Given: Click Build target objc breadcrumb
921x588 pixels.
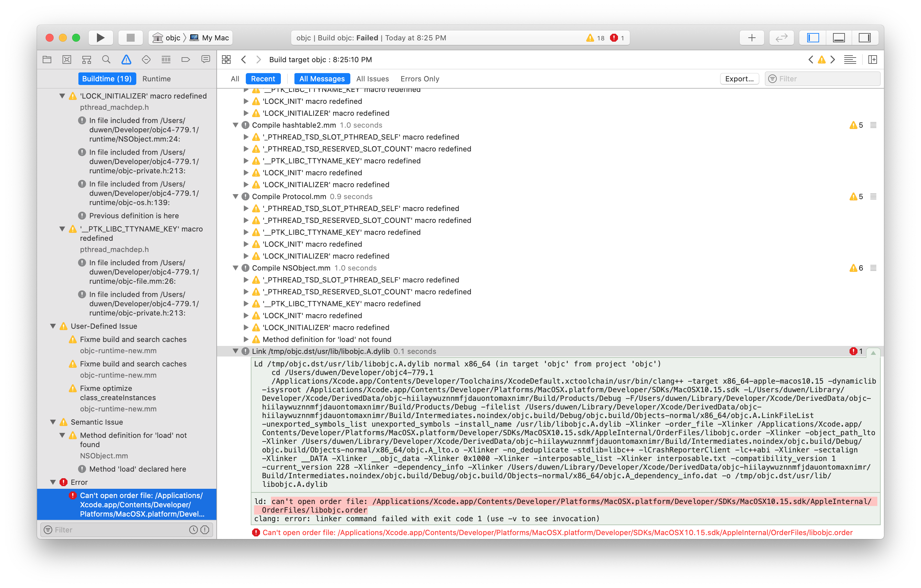Looking at the screenshot, I should (320, 59).
